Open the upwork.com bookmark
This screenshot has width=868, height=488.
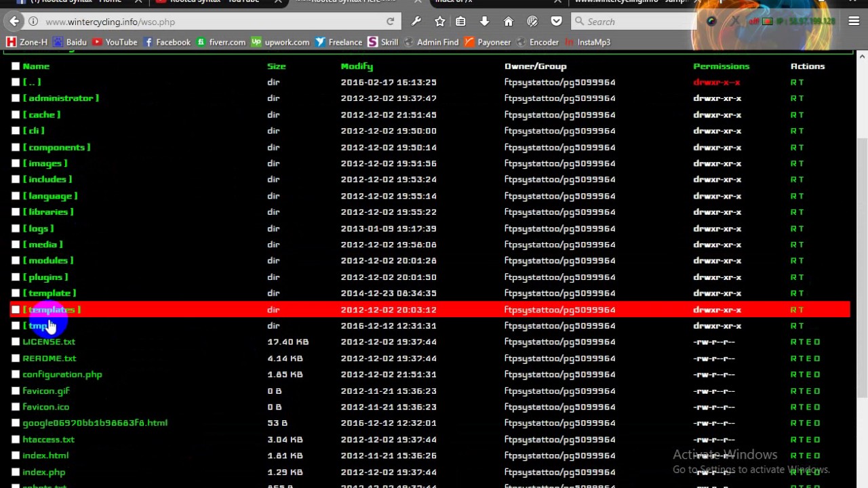(x=280, y=42)
